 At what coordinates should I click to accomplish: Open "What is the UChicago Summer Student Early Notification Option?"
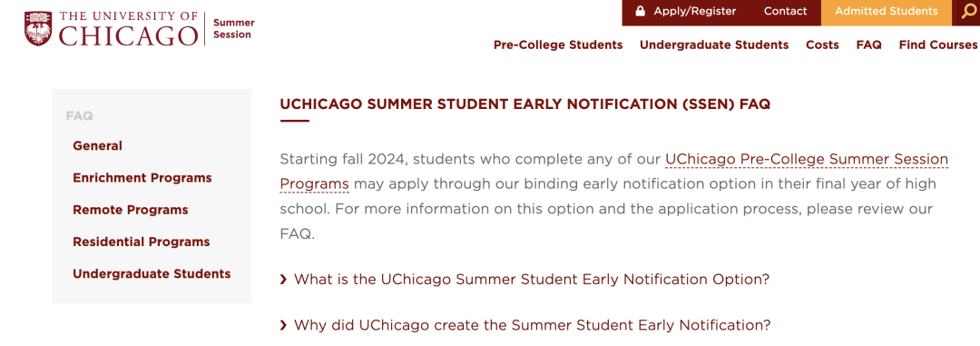pyautogui.click(x=531, y=279)
